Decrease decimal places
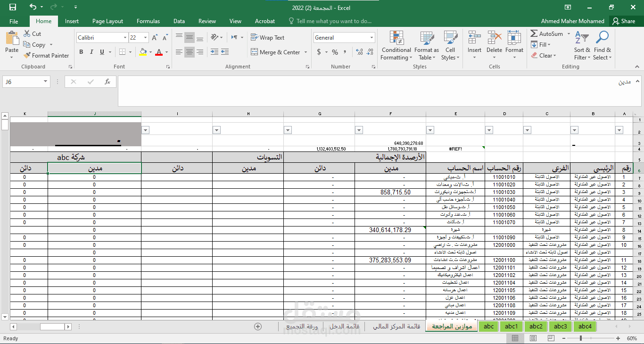Screen dimensions: 644x344 click(x=371, y=52)
